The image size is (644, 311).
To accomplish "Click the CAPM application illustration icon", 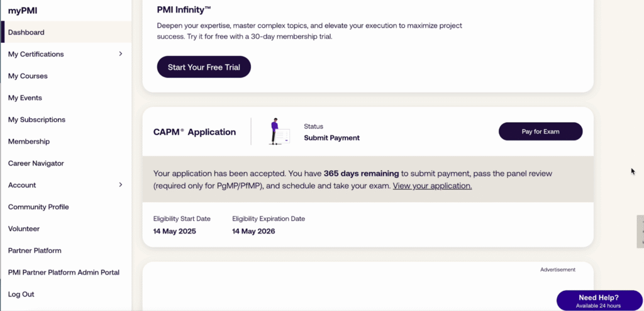I will 279,132.
